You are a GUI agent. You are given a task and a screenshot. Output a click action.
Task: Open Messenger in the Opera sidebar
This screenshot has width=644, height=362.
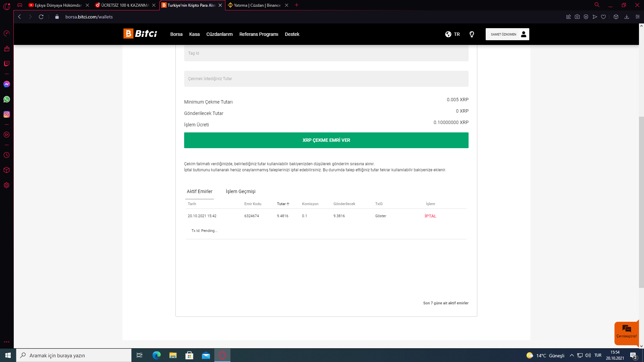(x=7, y=84)
